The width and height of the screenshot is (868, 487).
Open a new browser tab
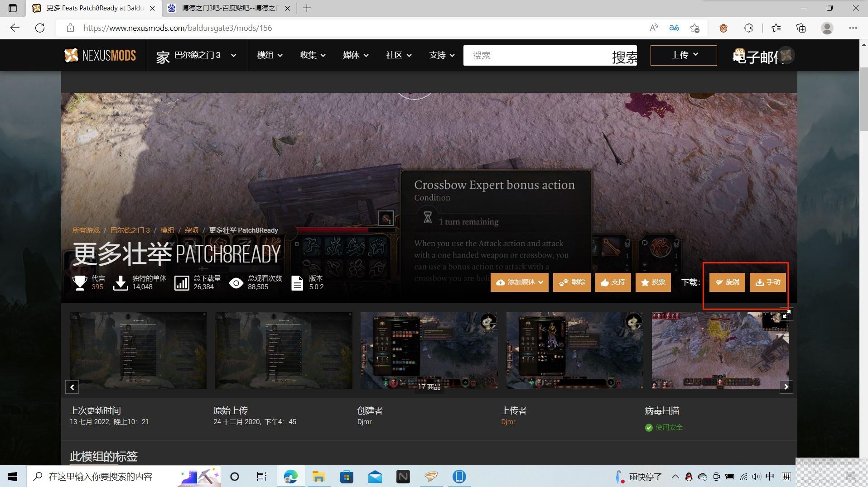click(x=307, y=8)
